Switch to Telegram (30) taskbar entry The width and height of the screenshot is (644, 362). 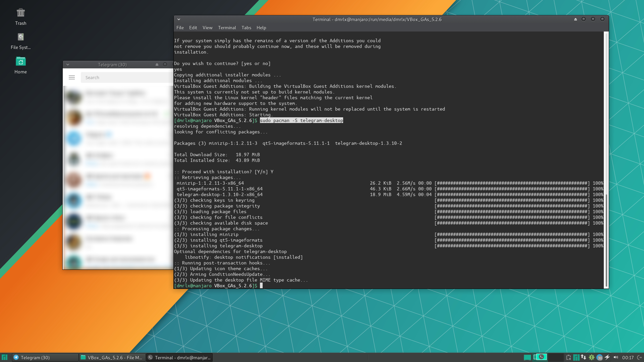(45, 358)
